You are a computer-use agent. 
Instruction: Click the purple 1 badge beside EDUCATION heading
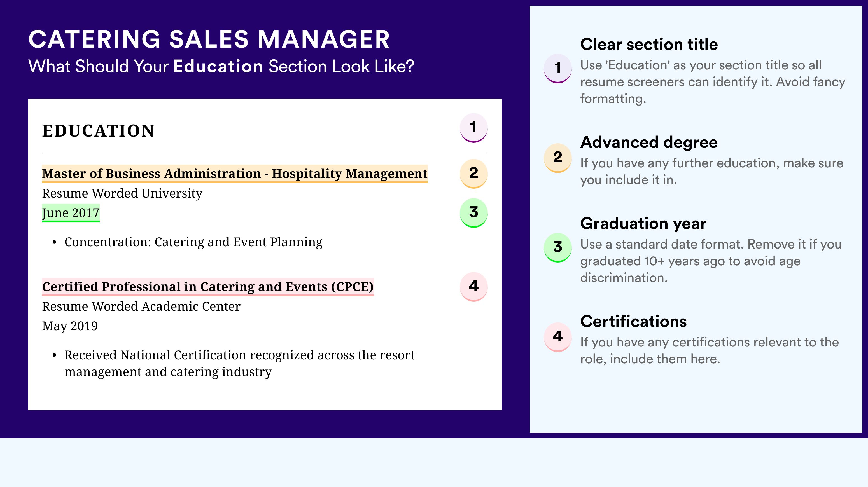click(x=473, y=128)
